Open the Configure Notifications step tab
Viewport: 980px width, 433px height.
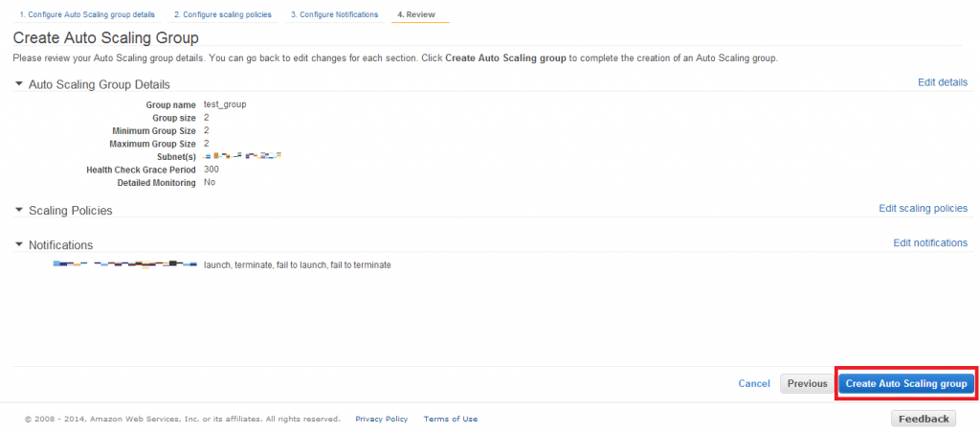coord(334,14)
